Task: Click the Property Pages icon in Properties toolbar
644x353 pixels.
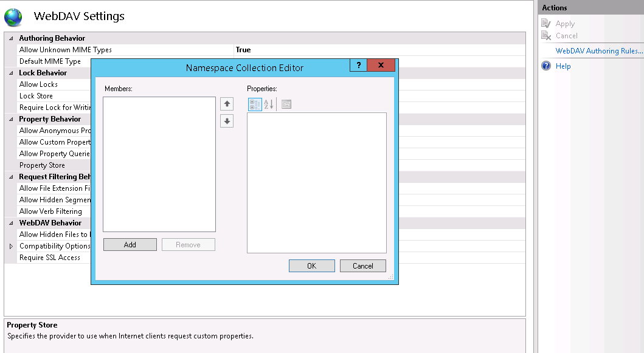Action: 286,105
